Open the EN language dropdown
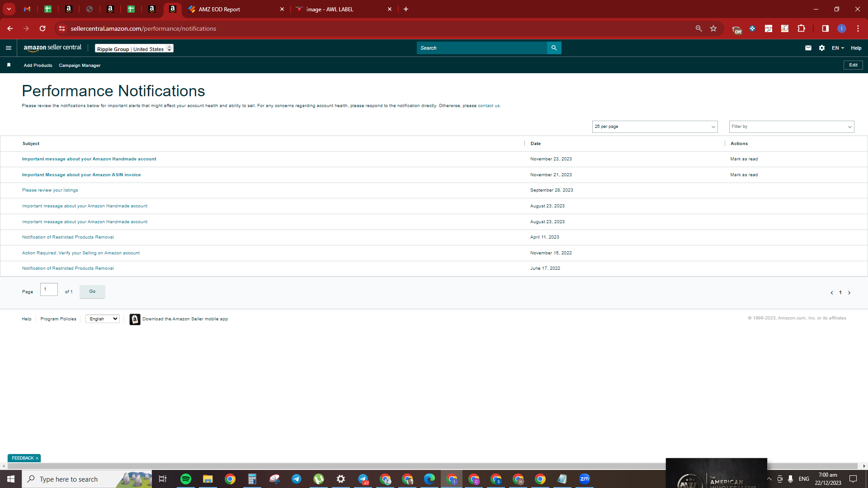Screen dimensions: 868x488 (838, 48)
